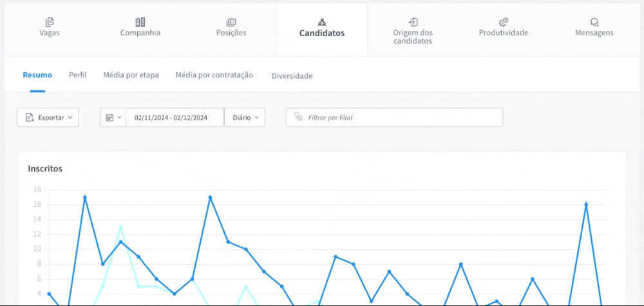
Task: Click the date range 02/11/2024 - 02/12/2024 field
Action: [171, 118]
